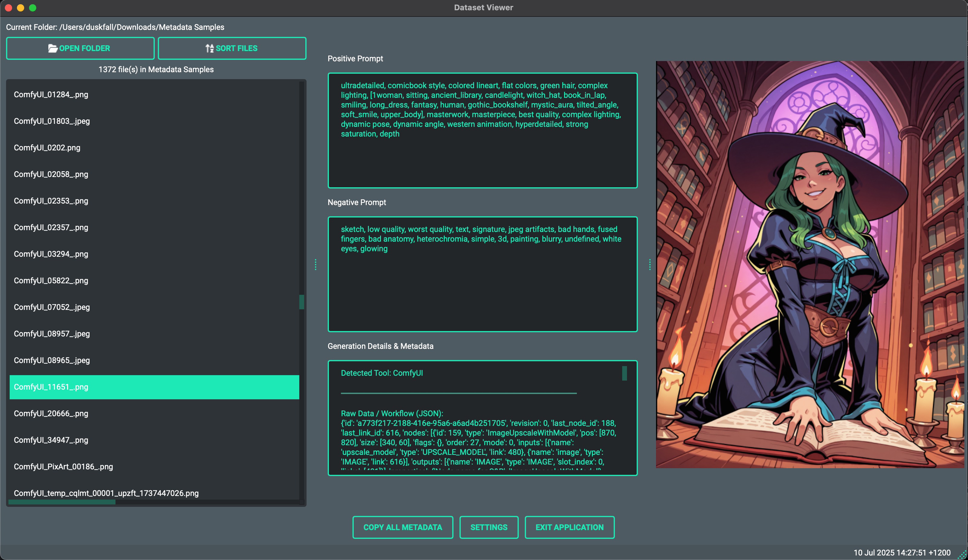Click the metadata box scrollbar thumb
This screenshot has width=968, height=560.
click(624, 373)
